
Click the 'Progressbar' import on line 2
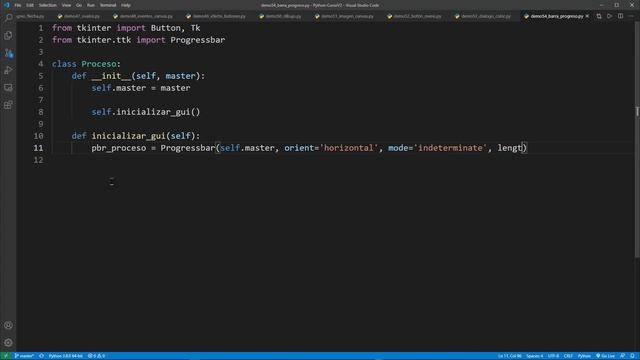pyautogui.click(x=198, y=40)
